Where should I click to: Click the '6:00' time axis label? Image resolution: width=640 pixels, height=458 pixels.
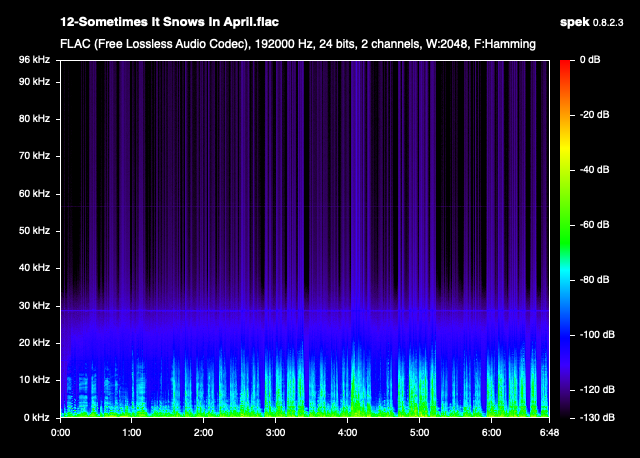coord(491,433)
